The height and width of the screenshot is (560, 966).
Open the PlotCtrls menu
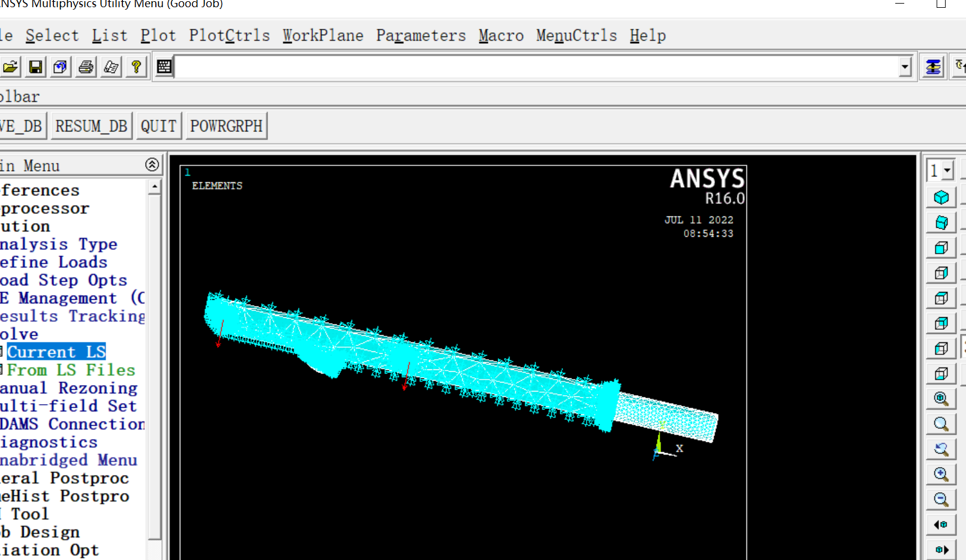point(229,35)
